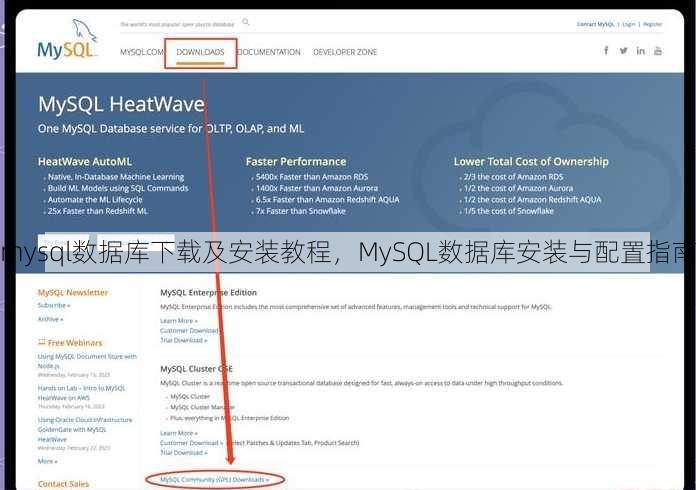
Task: Open the MySQL Cluster Manager bullet link
Action: [x=202, y=407]
